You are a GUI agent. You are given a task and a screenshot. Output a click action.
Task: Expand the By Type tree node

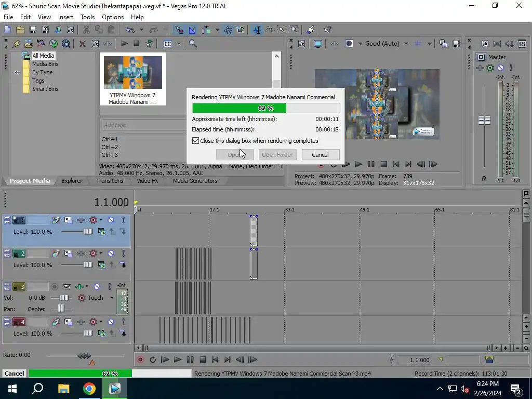(x=16, y=72)
